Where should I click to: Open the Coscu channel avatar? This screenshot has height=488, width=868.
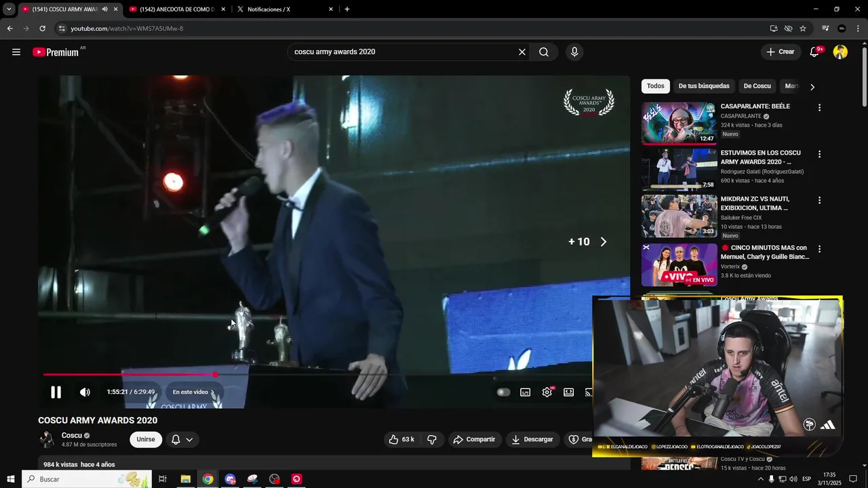47,439
